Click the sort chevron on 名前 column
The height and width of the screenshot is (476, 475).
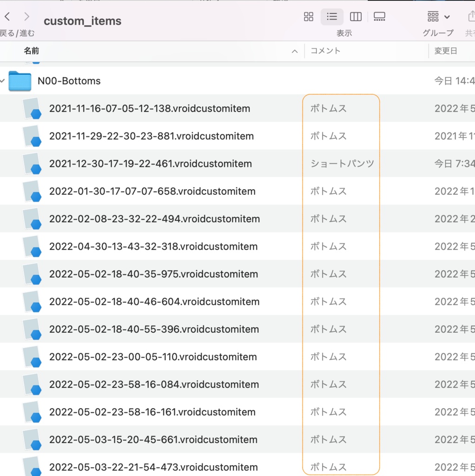coord(294,51)
